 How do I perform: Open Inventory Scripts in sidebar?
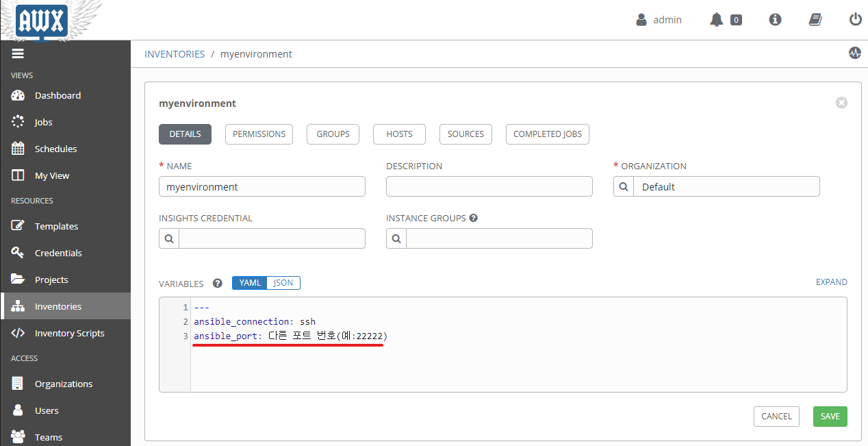coord(65,333)
